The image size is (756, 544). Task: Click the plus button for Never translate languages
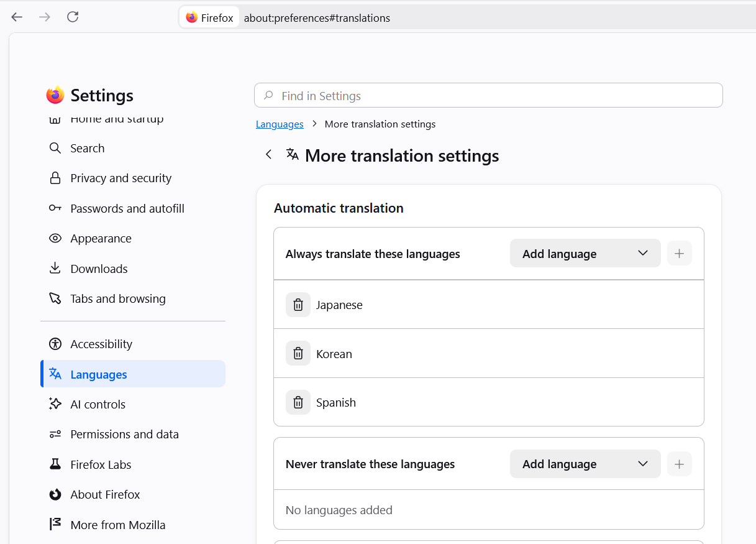[680, 464]
